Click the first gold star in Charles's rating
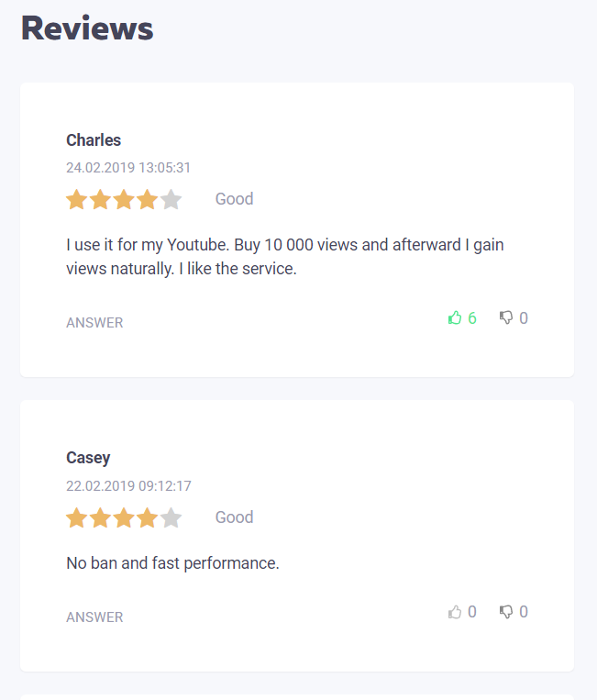This screenshot has width=597, height=700. tap(77, 200)
